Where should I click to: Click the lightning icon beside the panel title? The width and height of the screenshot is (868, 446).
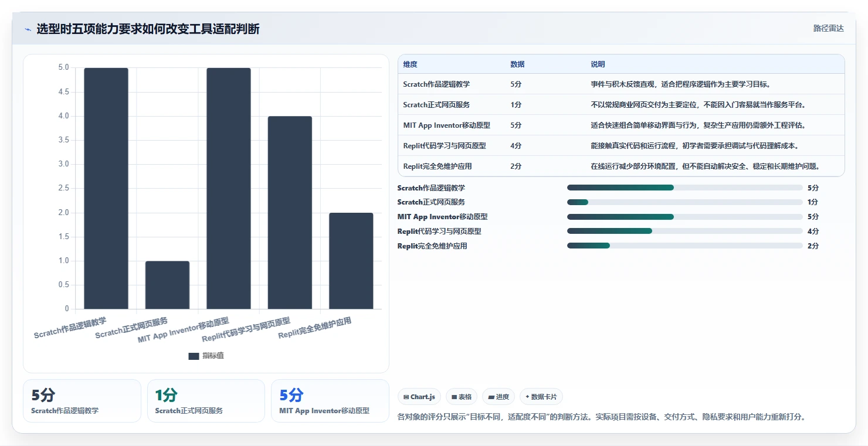pos(28,29)
